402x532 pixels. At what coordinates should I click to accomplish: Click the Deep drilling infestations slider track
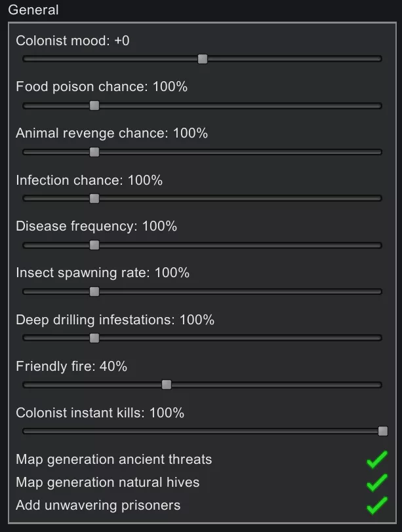click(x=197, y=338)
